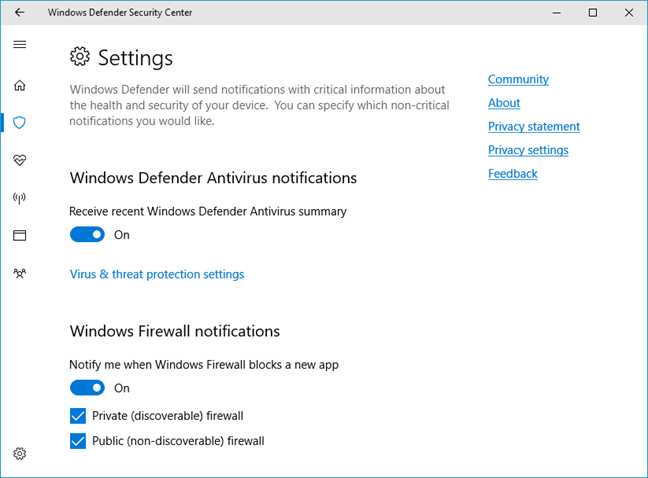Open App & browser control window icon
648x478 pixels.
point(19,235)
